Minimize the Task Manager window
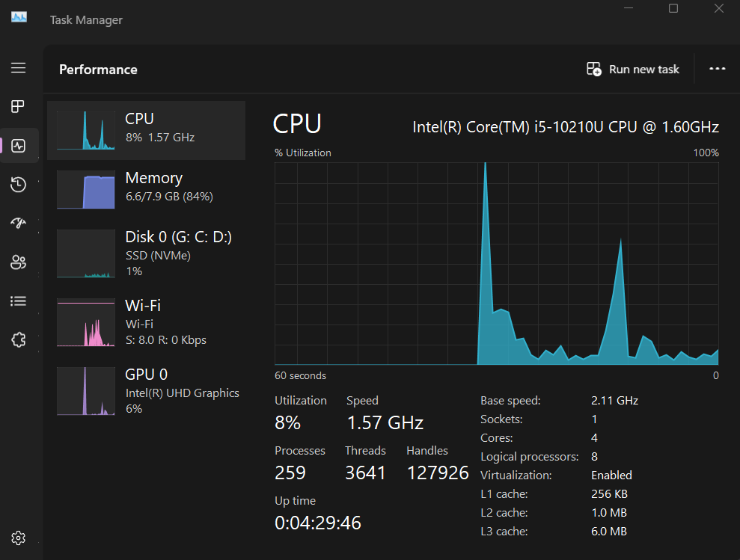The image size is (740, 560). (629, 8)
